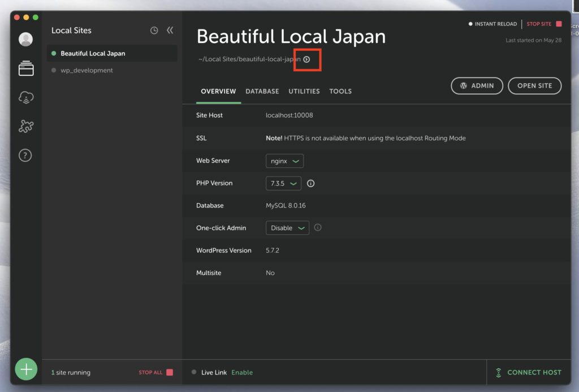Image resolution: width=579 pixels, height=392 pixels.
Task: Select wp_development site
Action: (x=113, y=70)
